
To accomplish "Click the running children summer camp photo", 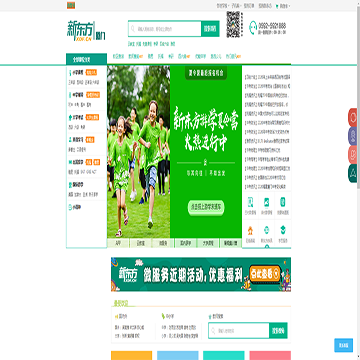I will (x=138, y=152).
